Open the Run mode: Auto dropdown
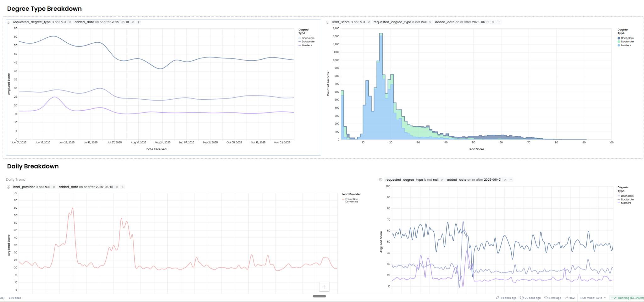This screenshot has width=644, height=302. point(593,298)
